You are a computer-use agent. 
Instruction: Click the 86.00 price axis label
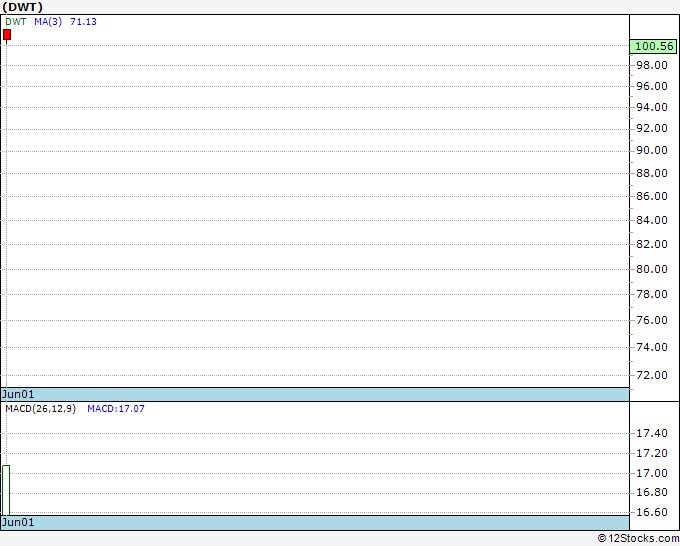pos(652,196)
